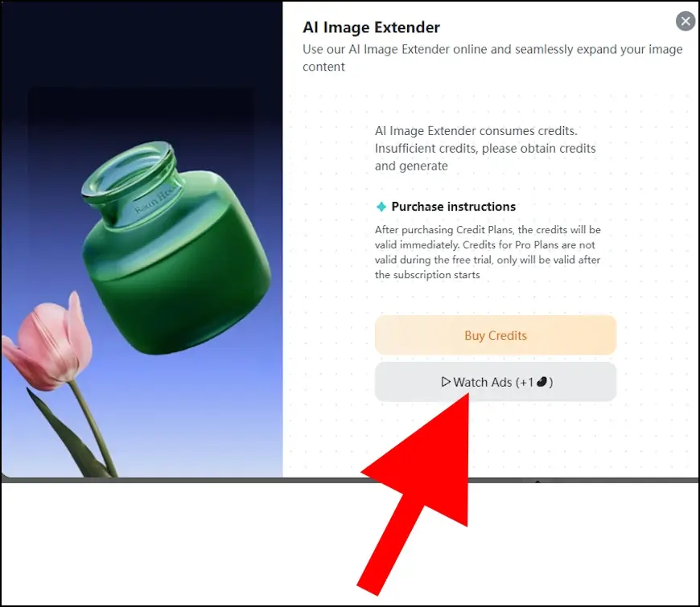Viewport: 700px width, 607px height.
Task: Close the AI Image Extender dialog
Action: point(686,21)
